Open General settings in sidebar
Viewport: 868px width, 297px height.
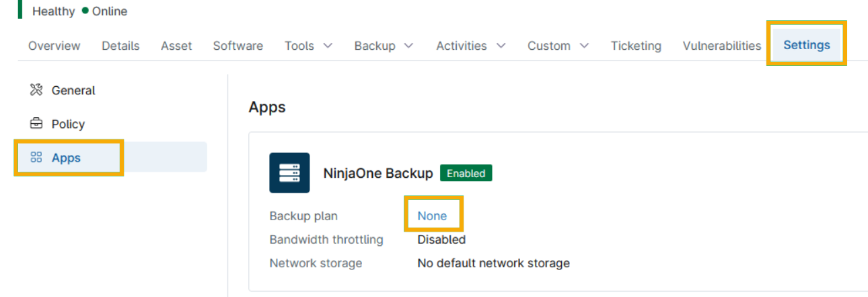73,90
